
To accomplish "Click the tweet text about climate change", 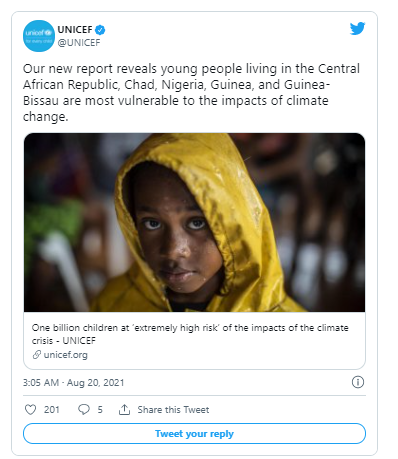I will pyautogui.click(x=191, y=92).
